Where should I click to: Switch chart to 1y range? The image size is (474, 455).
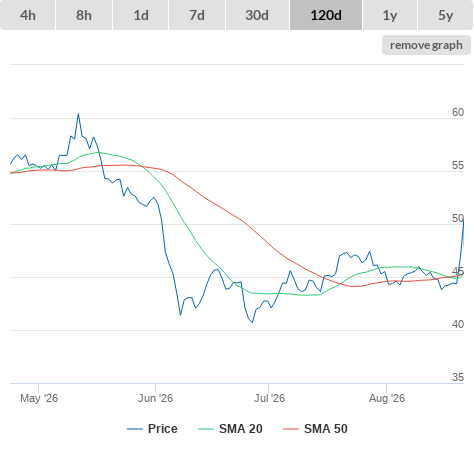[x=390, y=15]
